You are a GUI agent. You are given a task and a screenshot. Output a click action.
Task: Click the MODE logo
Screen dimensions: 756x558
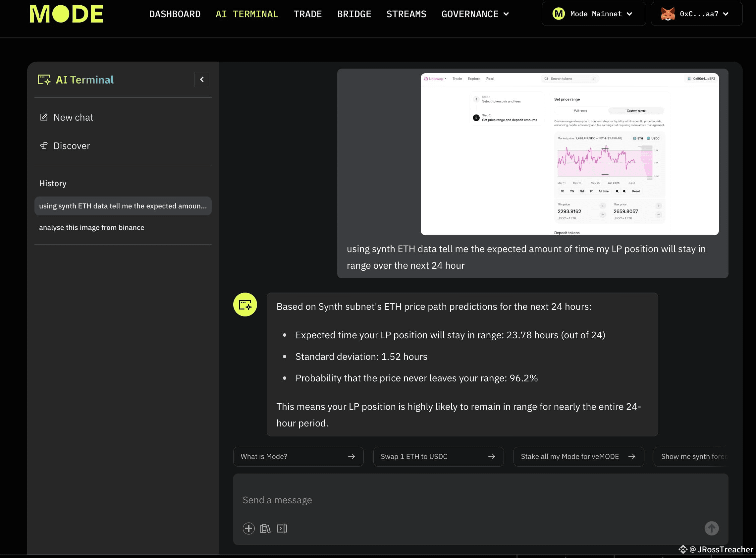tap(67, 14)
